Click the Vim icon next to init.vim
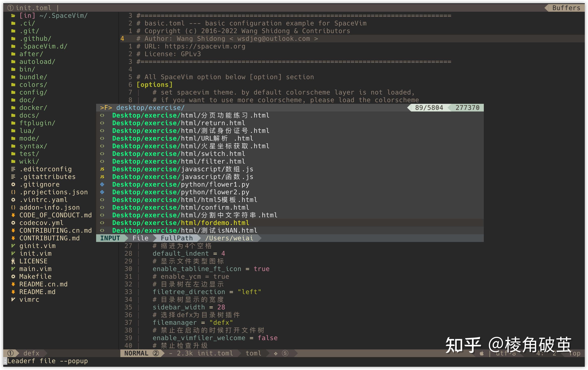588x370 pixels. (x=13, y=253)
